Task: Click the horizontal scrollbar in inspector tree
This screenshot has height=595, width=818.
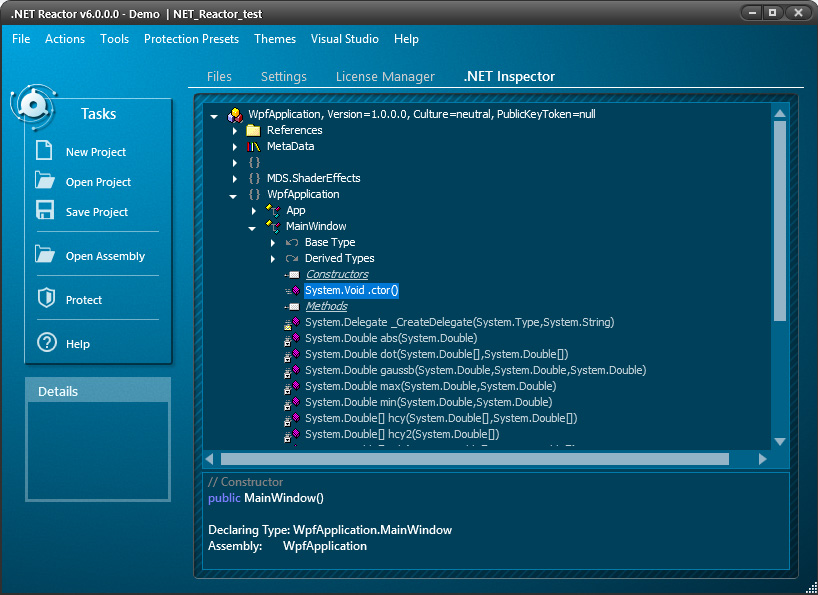Action: [474, 459]
